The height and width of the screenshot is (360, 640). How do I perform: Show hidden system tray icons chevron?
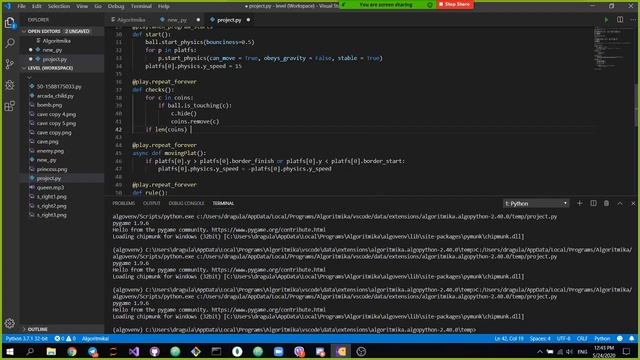540,351
